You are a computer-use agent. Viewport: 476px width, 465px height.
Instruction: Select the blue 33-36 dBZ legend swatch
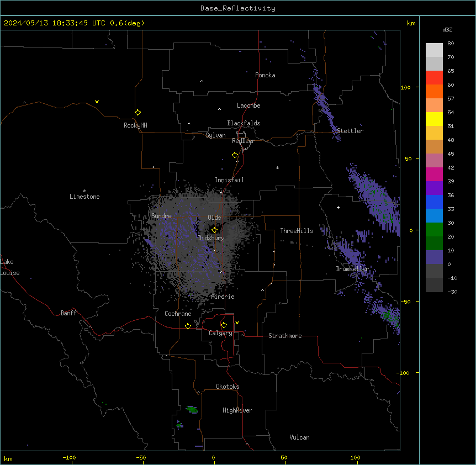(434, 202)
